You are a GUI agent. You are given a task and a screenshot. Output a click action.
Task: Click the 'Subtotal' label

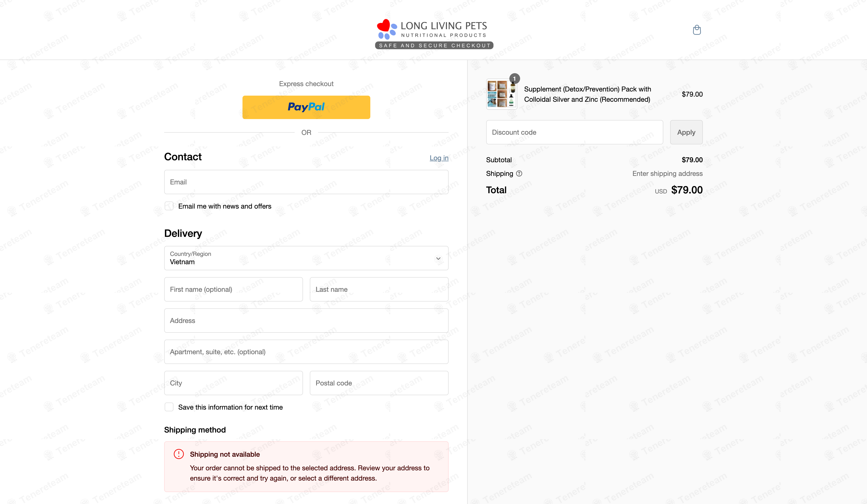(x=499, y=160)
